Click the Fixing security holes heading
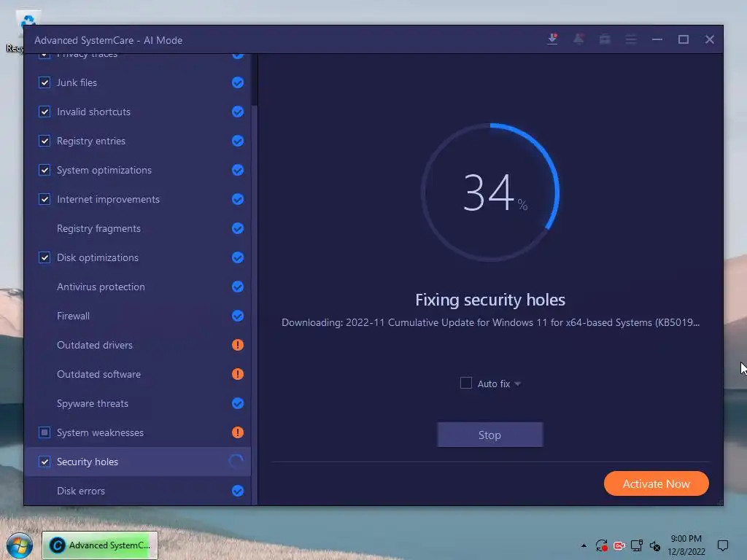 (x=490, y=300)
